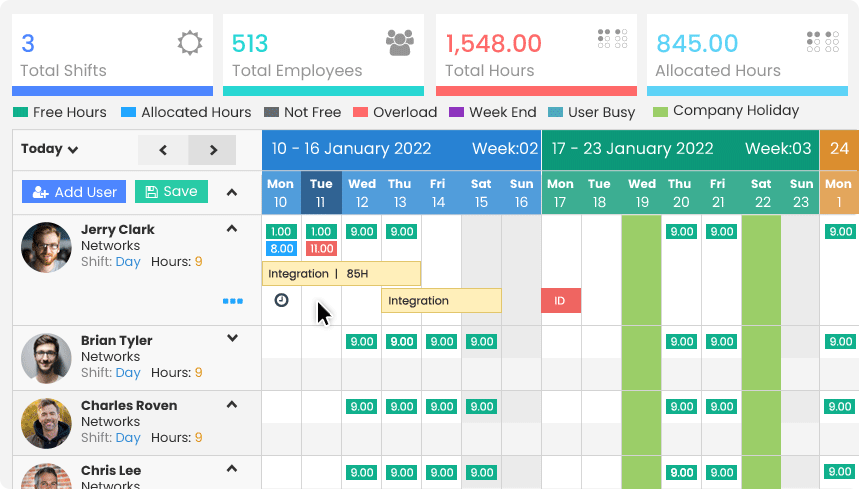
Task: Expand Brian Tyler's row
Action: 232,338
